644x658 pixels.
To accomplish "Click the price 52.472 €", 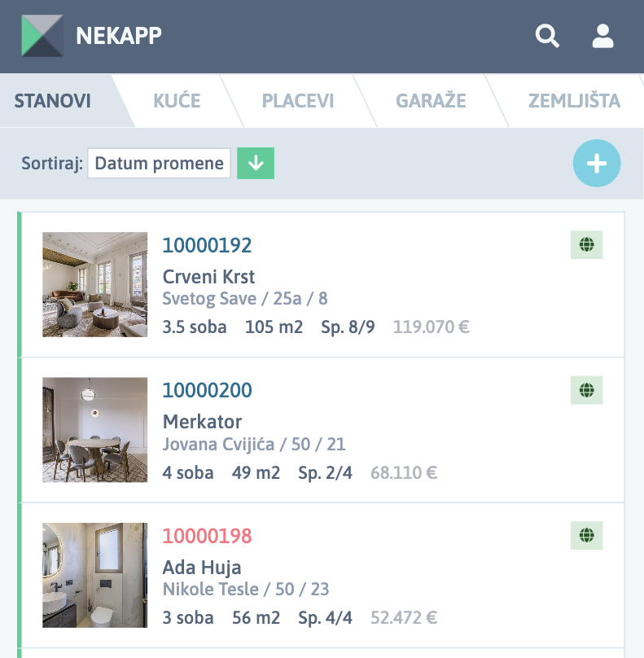I will 404,618.
